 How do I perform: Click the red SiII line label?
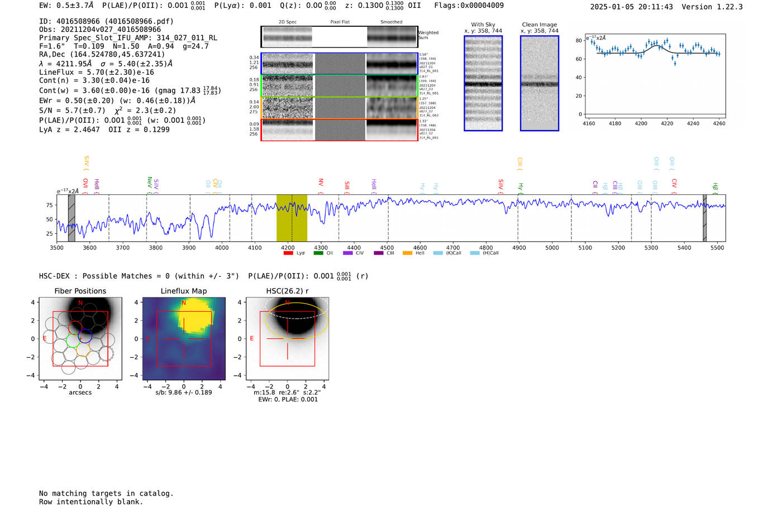coord(347,186)
